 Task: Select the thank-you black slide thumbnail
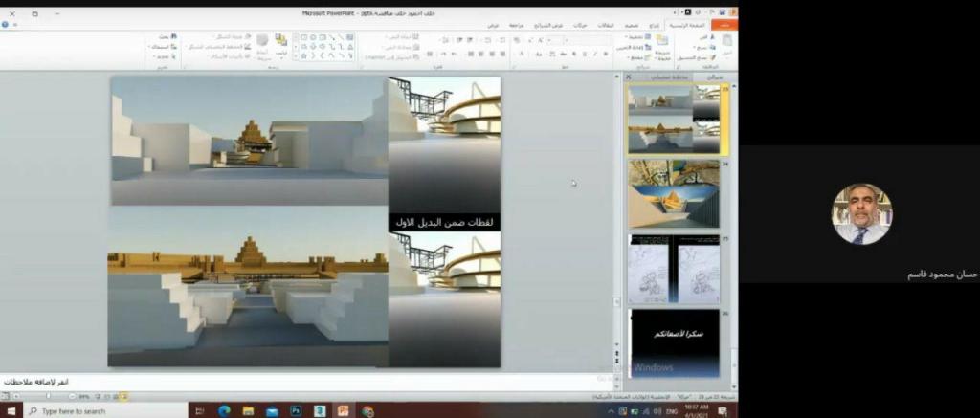pyautogui.click(x=674, y=341)
